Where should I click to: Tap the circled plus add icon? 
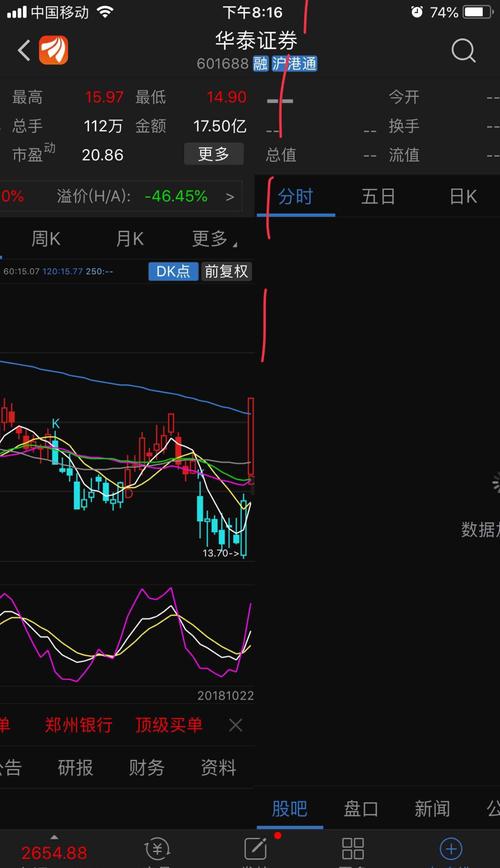[x=451, y=848]
